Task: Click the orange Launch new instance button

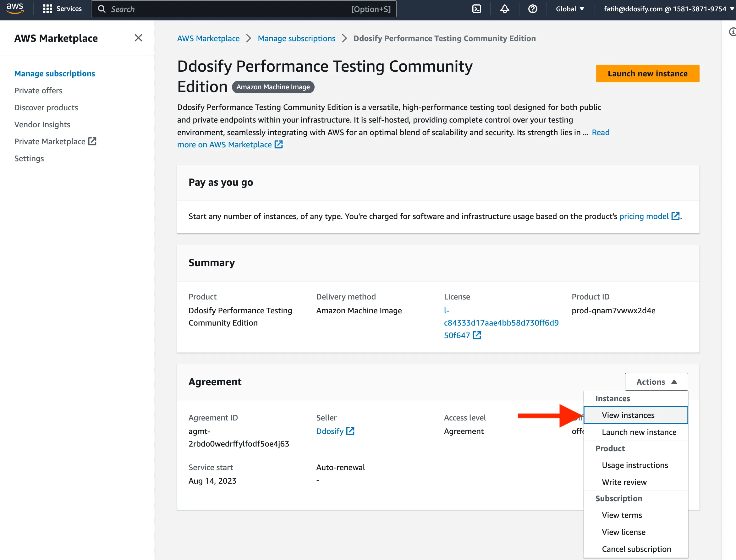Action: (648, 74)
